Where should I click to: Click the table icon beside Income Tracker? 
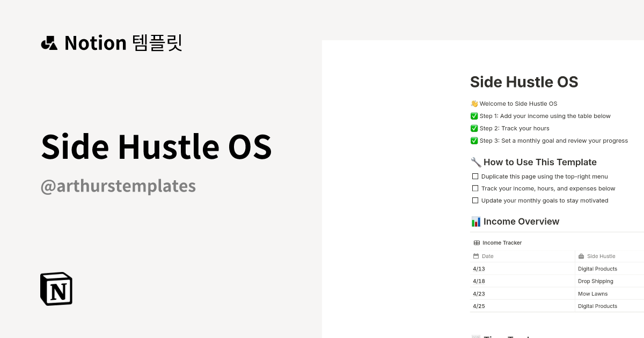(476, 243)
